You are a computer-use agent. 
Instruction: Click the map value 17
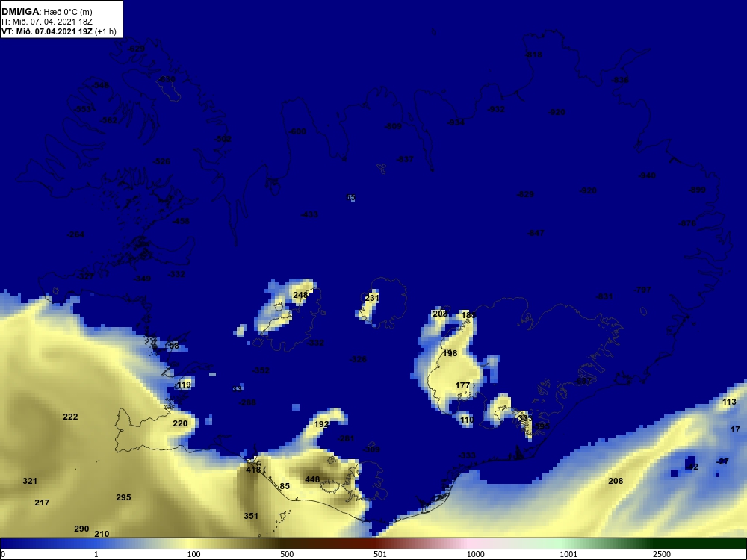(x=735, y=429)
